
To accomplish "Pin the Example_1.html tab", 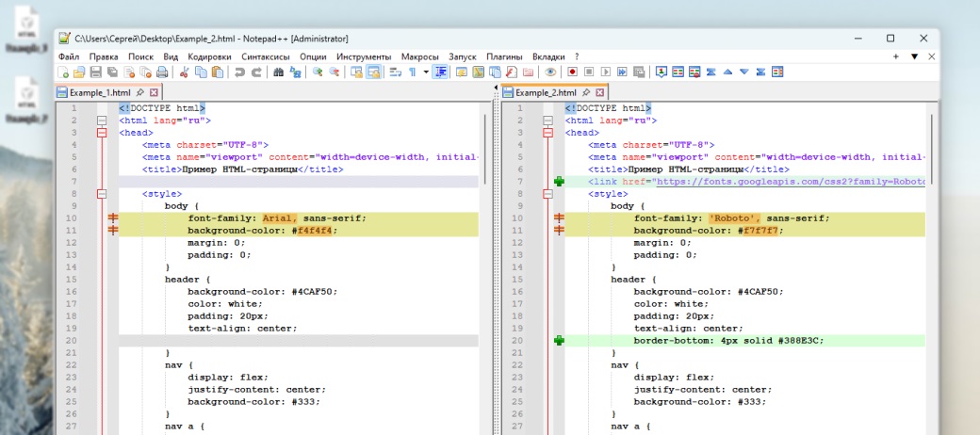I will (139, 92).
